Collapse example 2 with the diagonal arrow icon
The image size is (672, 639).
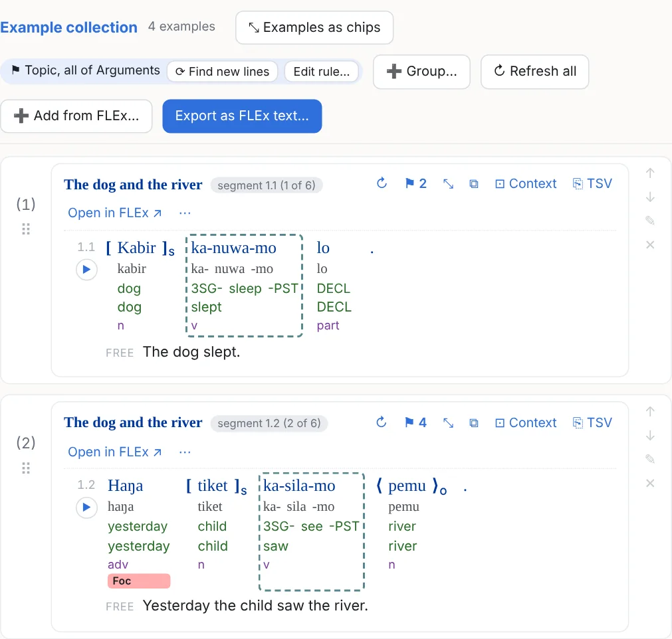[448, 423]
